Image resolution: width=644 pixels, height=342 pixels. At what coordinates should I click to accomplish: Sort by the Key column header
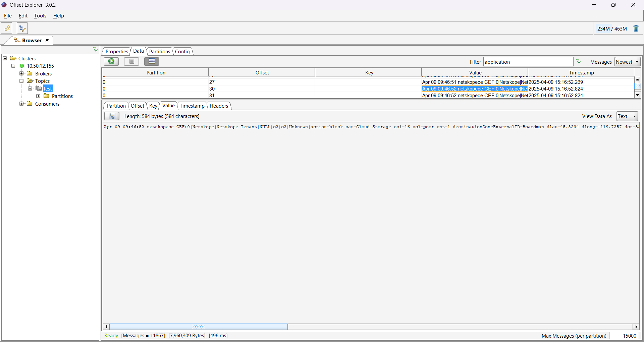tap(369, 72)
